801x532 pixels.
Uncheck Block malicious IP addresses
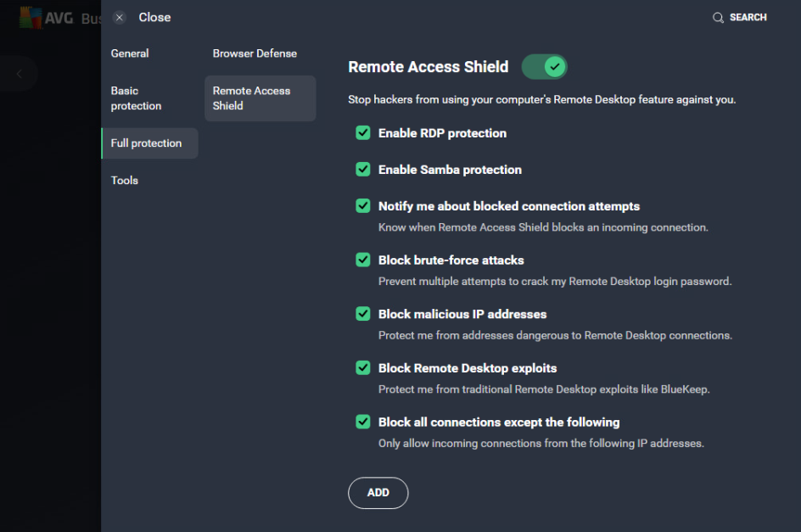pyautogui.click(x=363, y=313)
